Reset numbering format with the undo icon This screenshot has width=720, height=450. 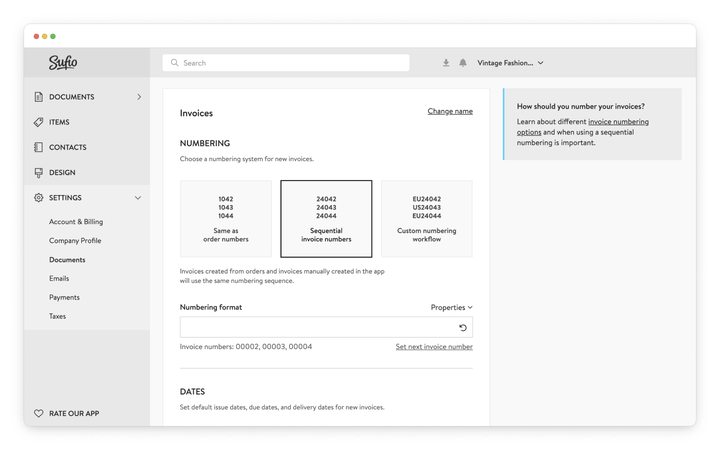(463, 327)
